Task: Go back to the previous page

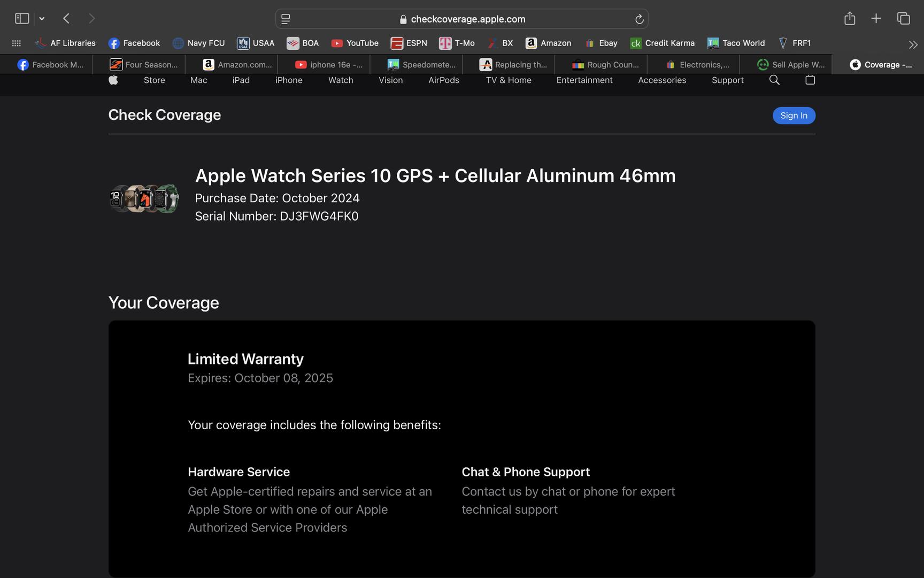Action: 66,19
